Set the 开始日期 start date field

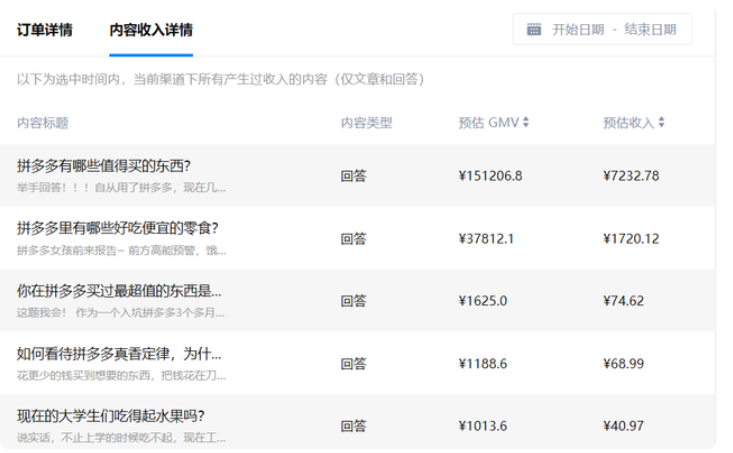(x=578, y=29)
